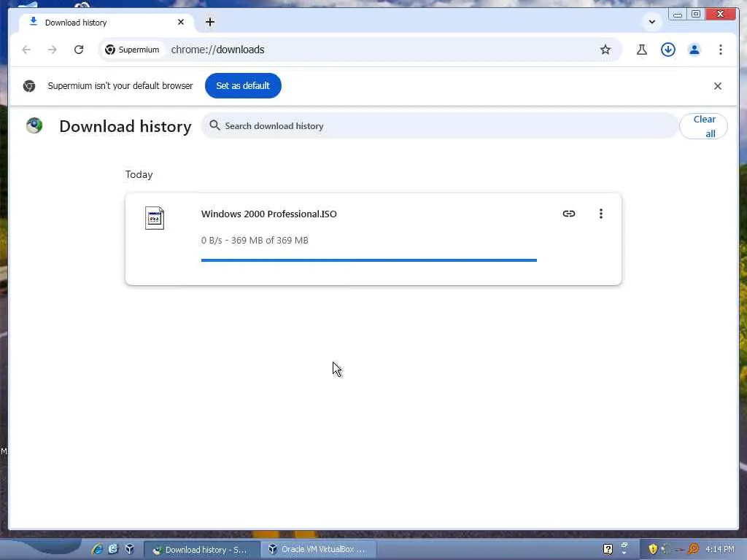Launch Internet Explorer from quick launch
Viewport: 747px width, 560px height.
click(x=97, y=549)
